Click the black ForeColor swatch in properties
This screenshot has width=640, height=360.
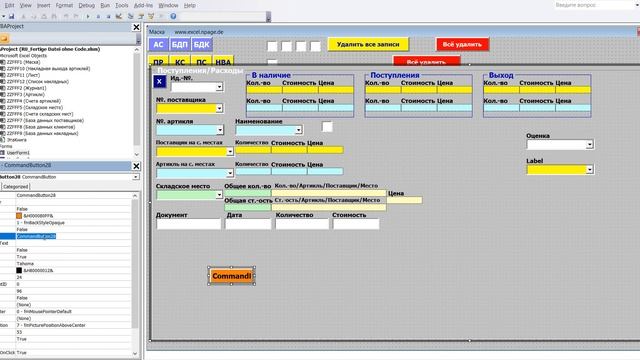point(19,270)
